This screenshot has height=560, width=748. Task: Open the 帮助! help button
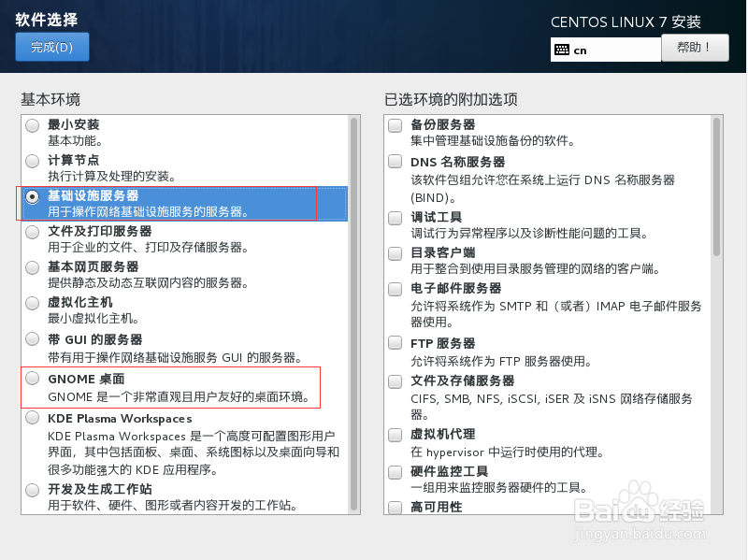click(695, 48)
